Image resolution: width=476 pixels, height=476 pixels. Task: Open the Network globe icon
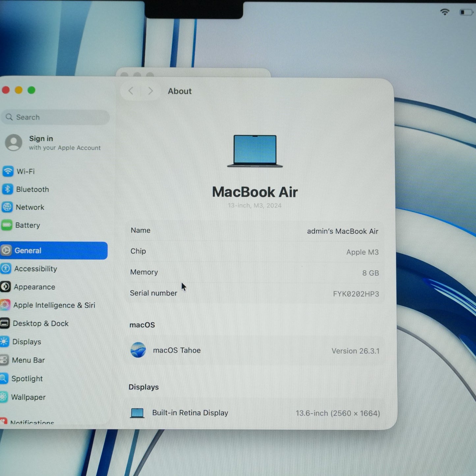(x=7, y=207)
